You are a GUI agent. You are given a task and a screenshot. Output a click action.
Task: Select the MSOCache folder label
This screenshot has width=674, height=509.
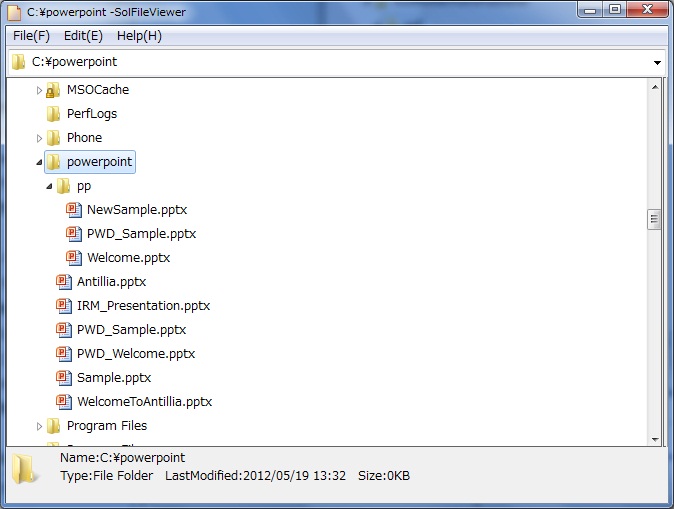[98, 90]
